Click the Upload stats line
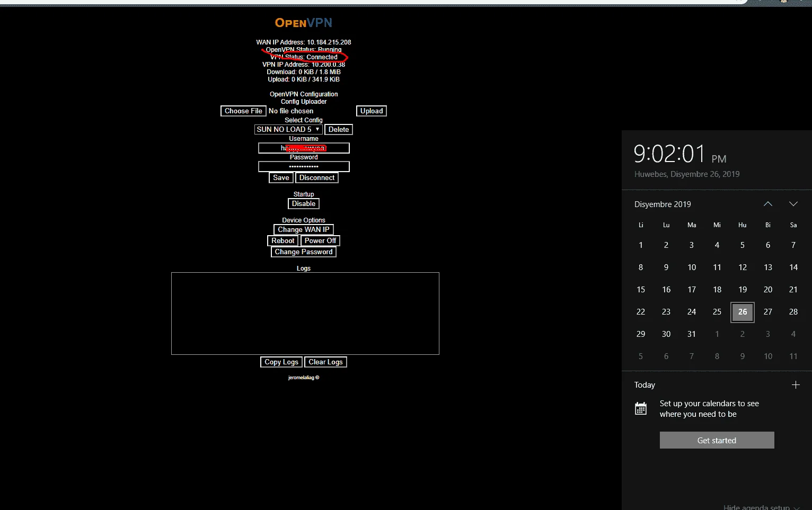The width and height of the screenshot is (812, 510). click(304, 79)
